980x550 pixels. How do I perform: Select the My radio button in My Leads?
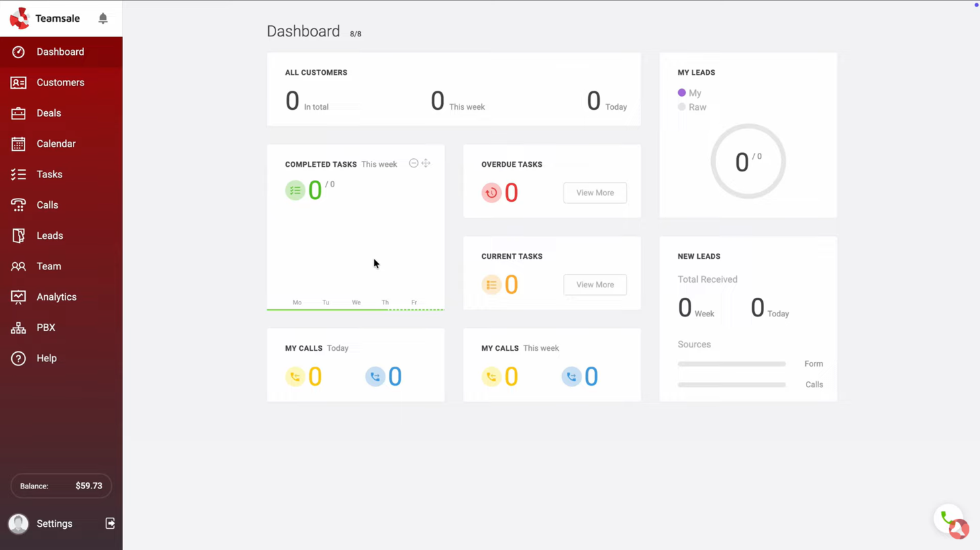click(681, 93)
